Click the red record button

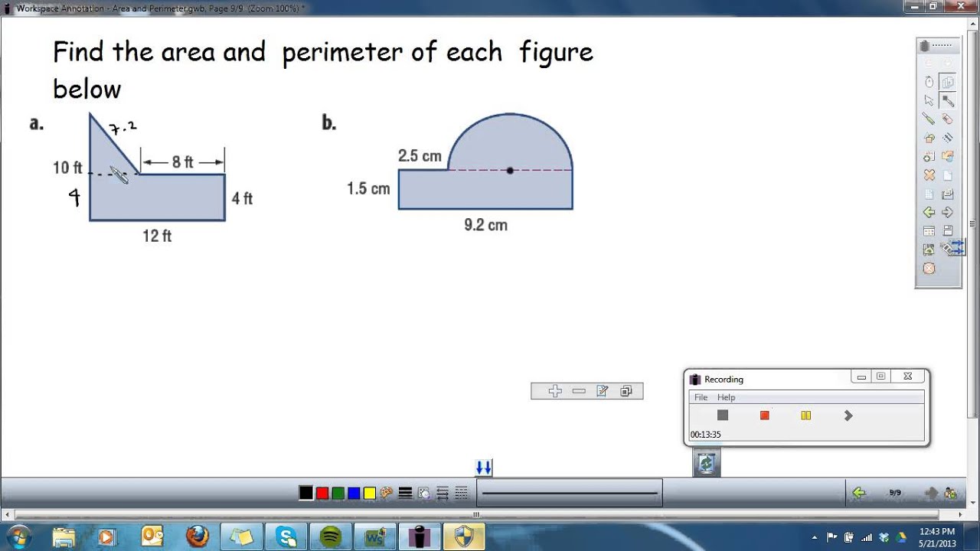[x=764, y=415]
